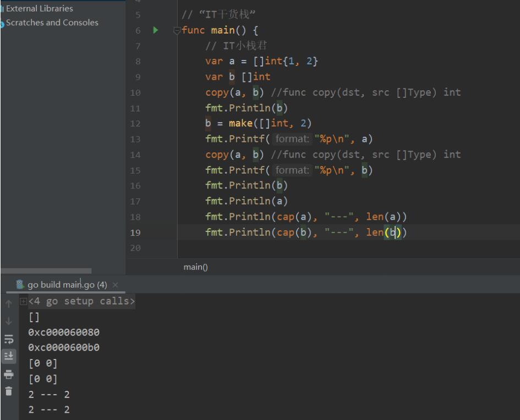Select the go build main.go (4) run tab
This screenshot has width=520, height=420.
tap(66, 284)
